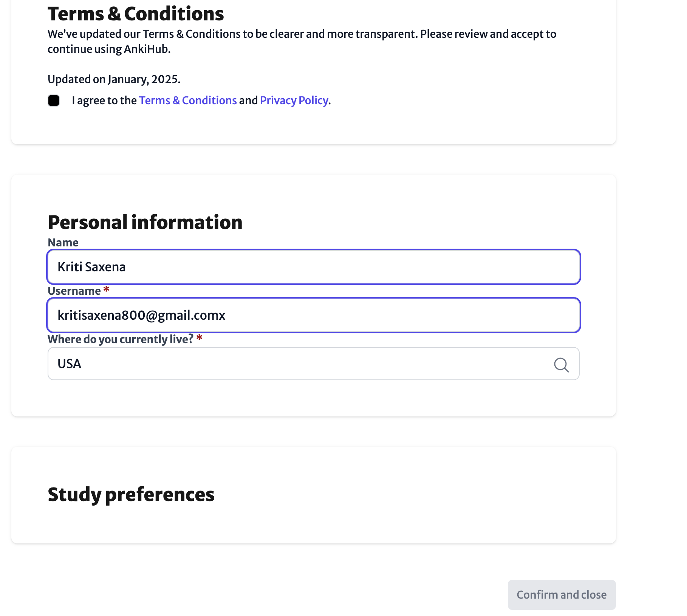The height and width of the screenshot is (616, 687).
Task: Open the Terms & Conditions link
Action: click(188, 101)
